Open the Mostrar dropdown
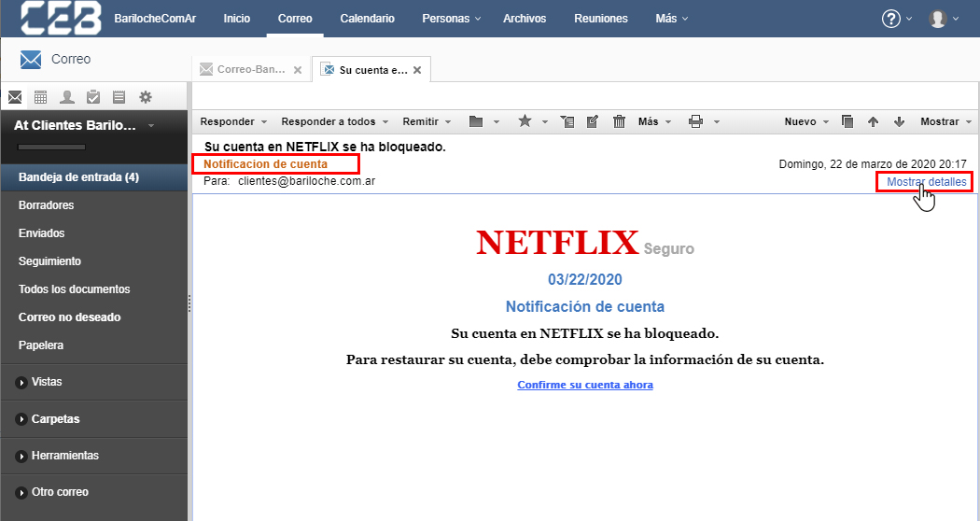 pyautogui.click(x=945, y=122)
